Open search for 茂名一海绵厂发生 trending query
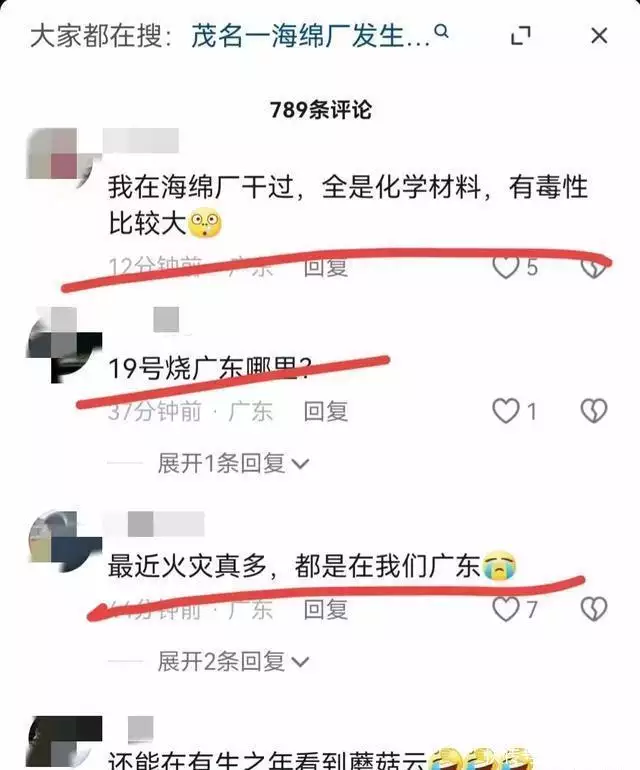Viewport: 640px width, 770px height. 310,36
